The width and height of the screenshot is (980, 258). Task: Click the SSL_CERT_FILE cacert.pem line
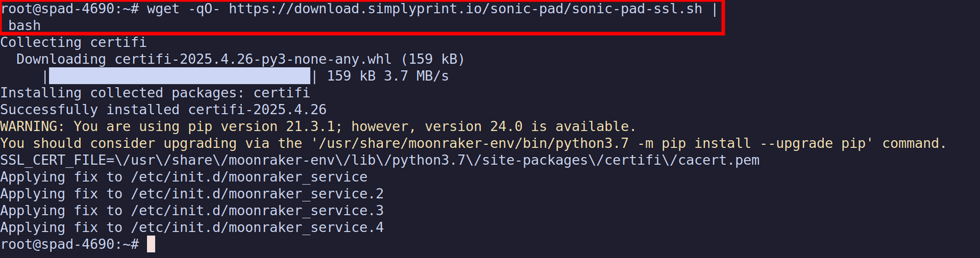coord(380,160)
